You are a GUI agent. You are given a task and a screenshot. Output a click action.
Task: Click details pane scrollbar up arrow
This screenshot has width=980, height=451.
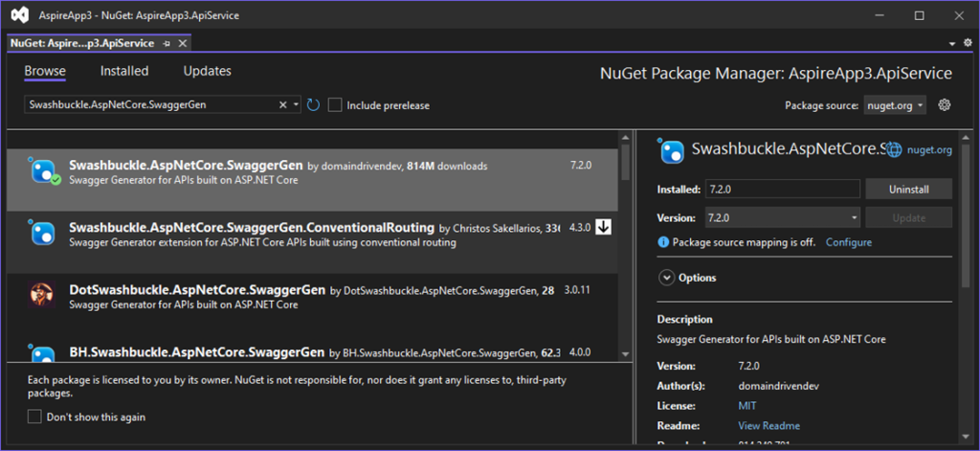pyautogui.click(x=967, y=136)
